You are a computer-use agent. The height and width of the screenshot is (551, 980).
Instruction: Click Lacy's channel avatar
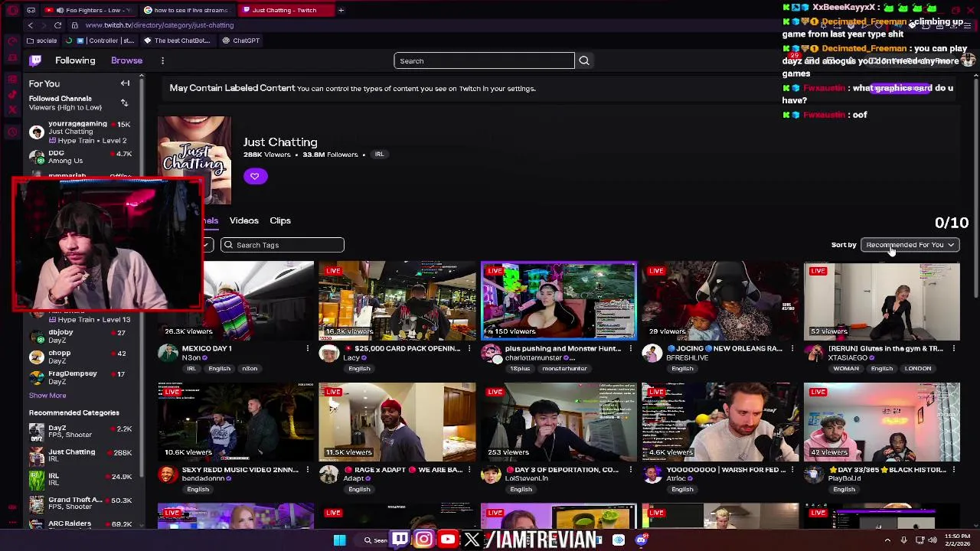[x=328, y=353]
